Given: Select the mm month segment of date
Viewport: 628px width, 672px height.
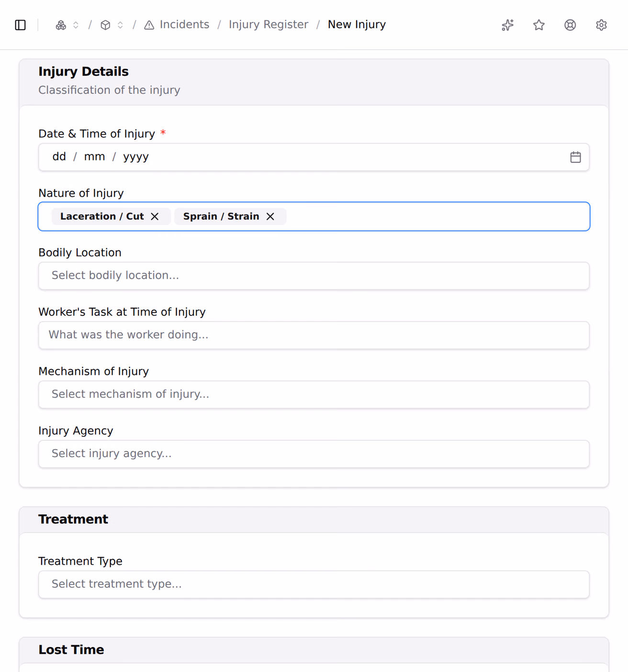Looking at the screenshot, I should click(94, 157).
